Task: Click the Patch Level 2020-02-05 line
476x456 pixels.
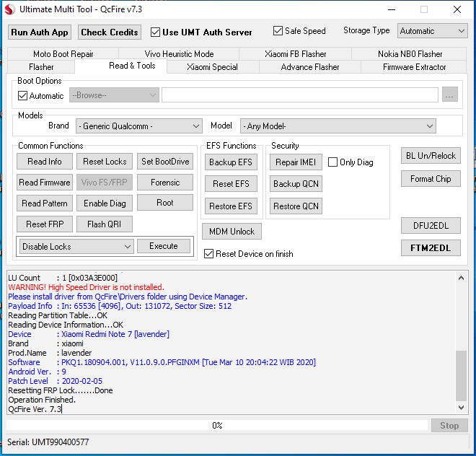Action: click(55, 381)
